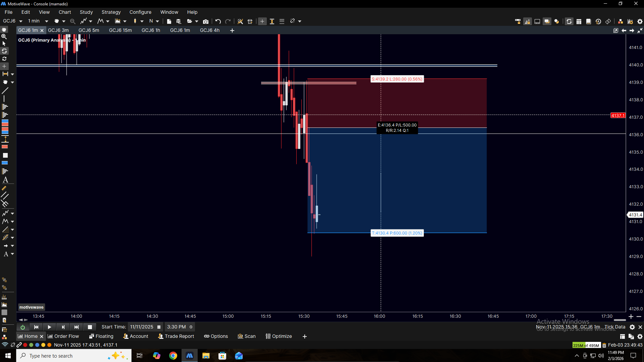The width and height of the screenshot is (644, 362).
Task: Click the left arrow navigate back icon
Action: click(624, 31)
